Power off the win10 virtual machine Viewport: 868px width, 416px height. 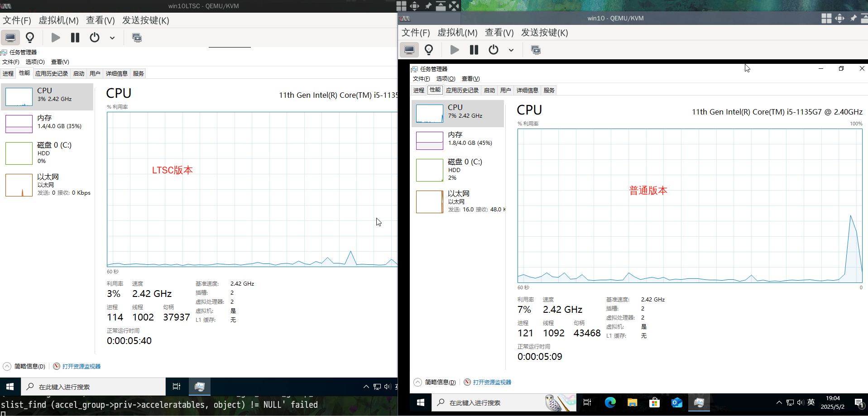pyautogui.click(x=493, y=50)
